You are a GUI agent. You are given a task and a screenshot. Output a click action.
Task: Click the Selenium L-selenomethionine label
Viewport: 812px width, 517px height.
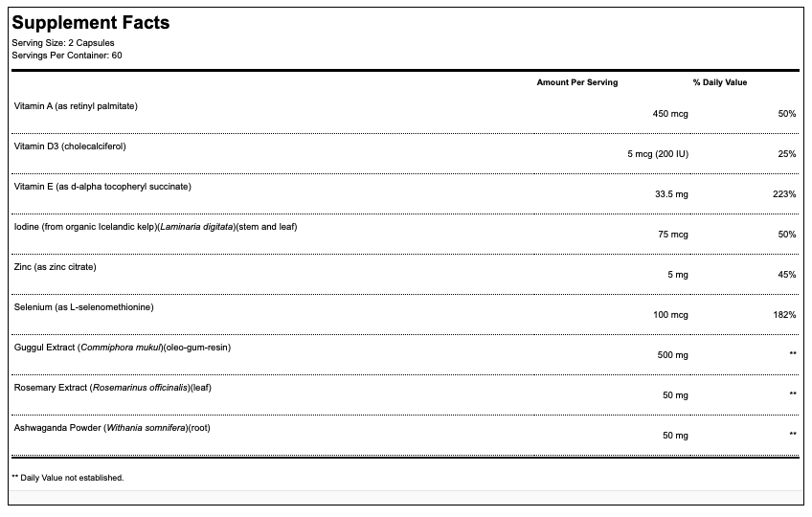point(84,306)
